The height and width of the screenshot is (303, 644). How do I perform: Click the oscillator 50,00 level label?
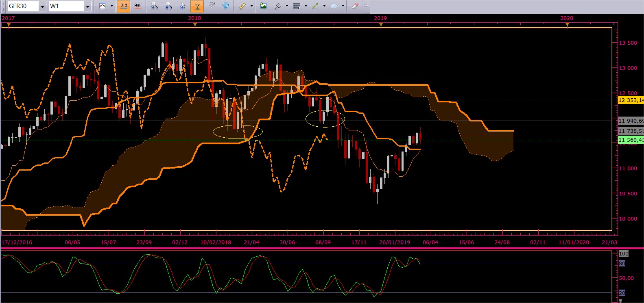627,278
